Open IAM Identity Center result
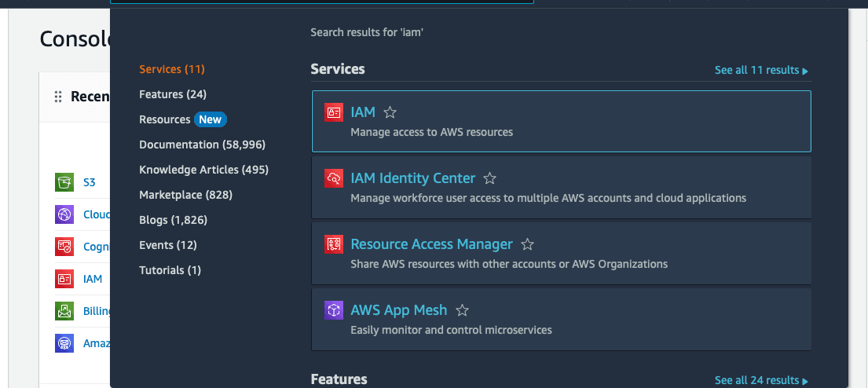The height and width of the screenshot is (388, 868). [412, 178]
